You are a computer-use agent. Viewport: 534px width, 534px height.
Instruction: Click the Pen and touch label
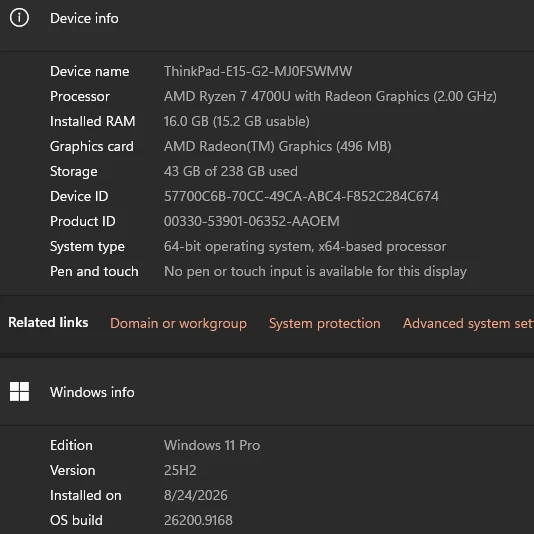(x=94, y=271)
